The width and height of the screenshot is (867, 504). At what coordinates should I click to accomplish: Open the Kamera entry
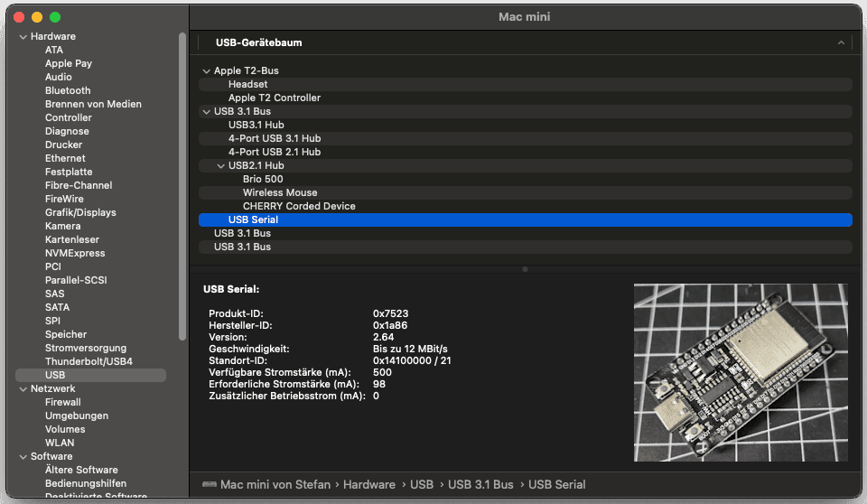[x=63, y=227]
